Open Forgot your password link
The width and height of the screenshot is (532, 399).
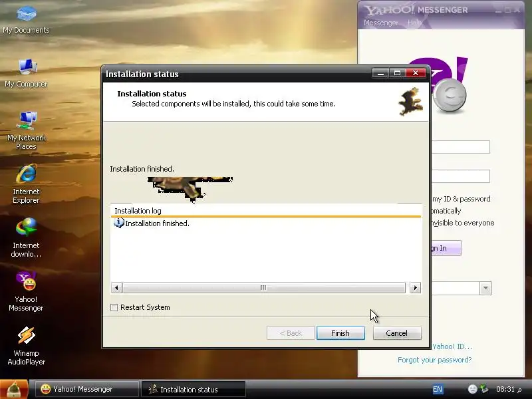pyautogui.click(x=435, y=360)
